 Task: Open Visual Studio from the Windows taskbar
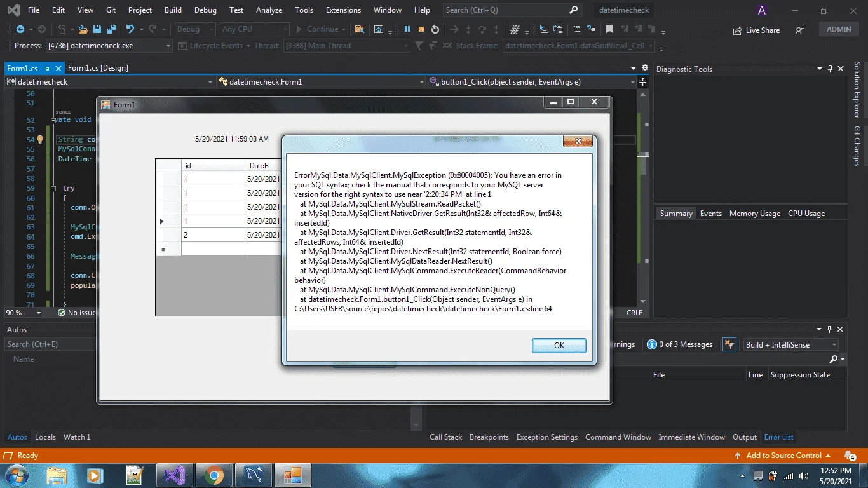pos(173,475)
